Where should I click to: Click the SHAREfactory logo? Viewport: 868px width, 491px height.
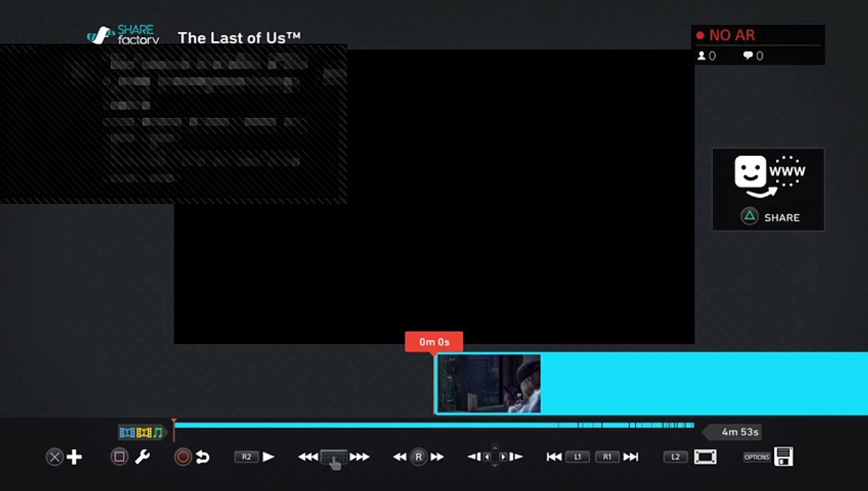124,35
